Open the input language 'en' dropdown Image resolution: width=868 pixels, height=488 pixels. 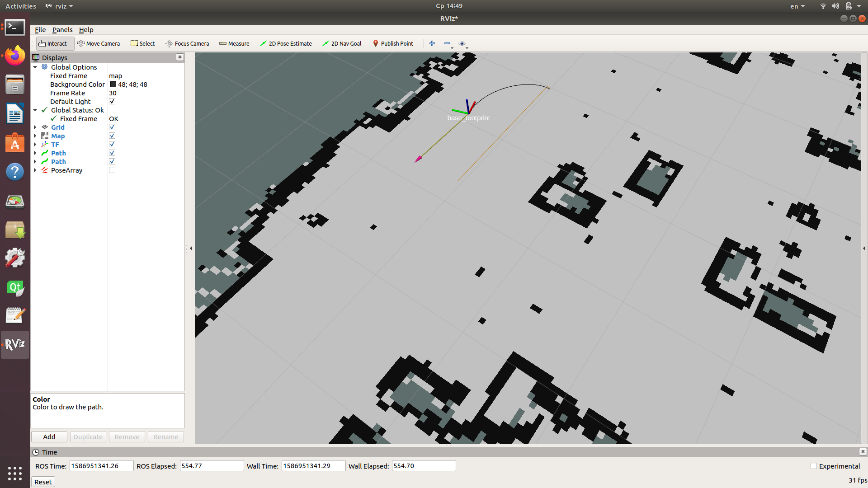[x=797, y=6]
